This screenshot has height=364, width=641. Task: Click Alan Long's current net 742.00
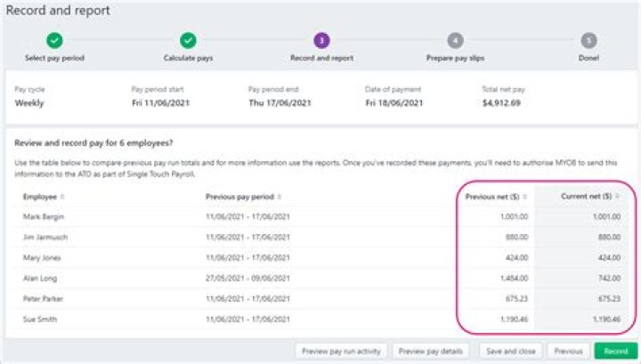tap(609, 279)
